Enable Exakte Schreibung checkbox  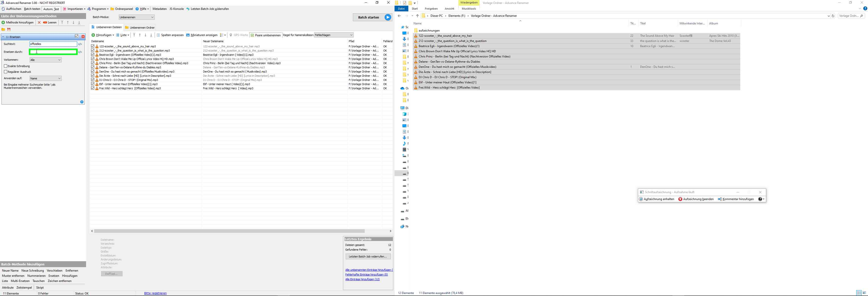point(6,66)
